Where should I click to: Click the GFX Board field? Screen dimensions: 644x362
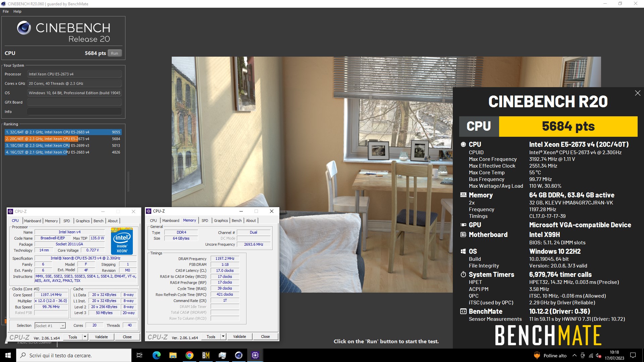point(74,102)
